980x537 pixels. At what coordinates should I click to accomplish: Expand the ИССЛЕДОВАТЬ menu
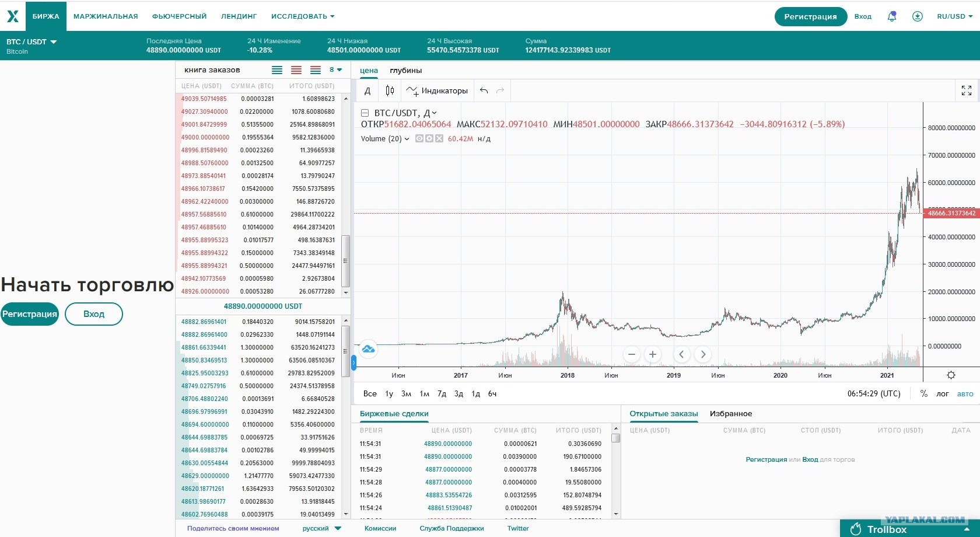click(x=303, y=16)
